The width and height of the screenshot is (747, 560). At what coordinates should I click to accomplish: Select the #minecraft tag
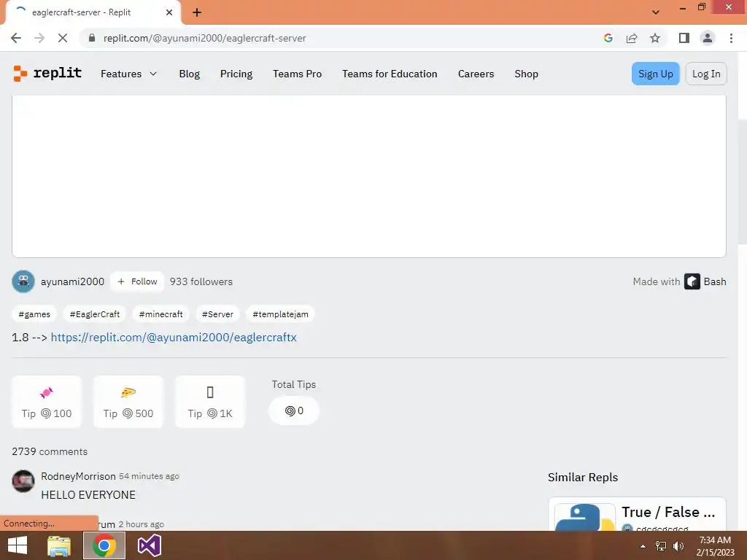coord(161,314)
